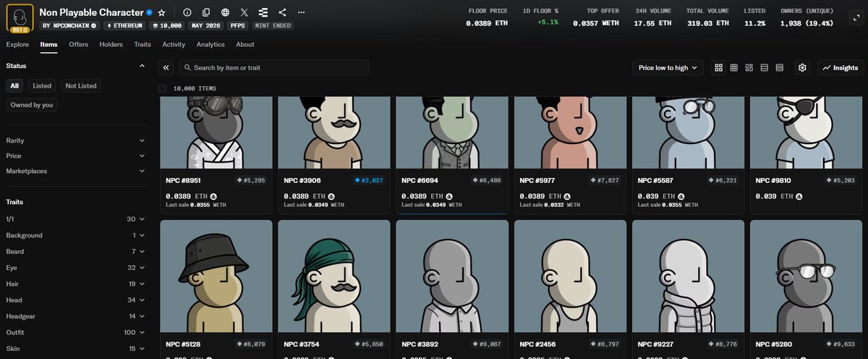Expand the Price filter

point(75,156)
